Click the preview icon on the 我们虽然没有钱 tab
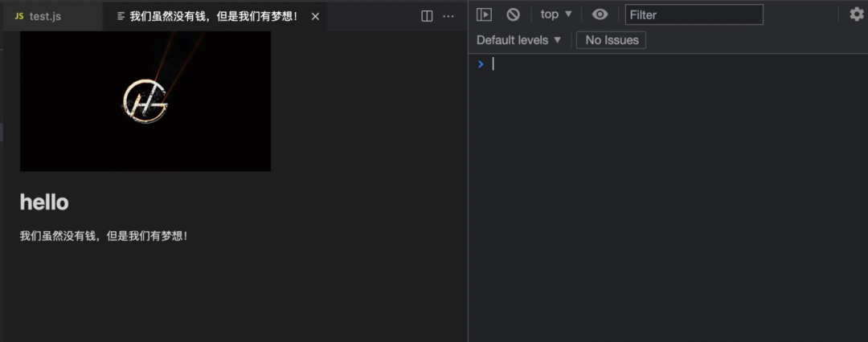This screenshot has height=342, width=868. point(121,17)
